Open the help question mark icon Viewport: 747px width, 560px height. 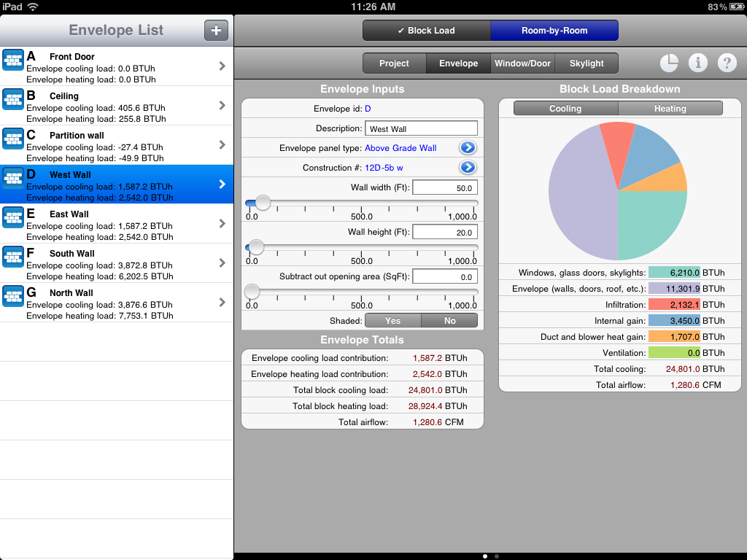727,63
